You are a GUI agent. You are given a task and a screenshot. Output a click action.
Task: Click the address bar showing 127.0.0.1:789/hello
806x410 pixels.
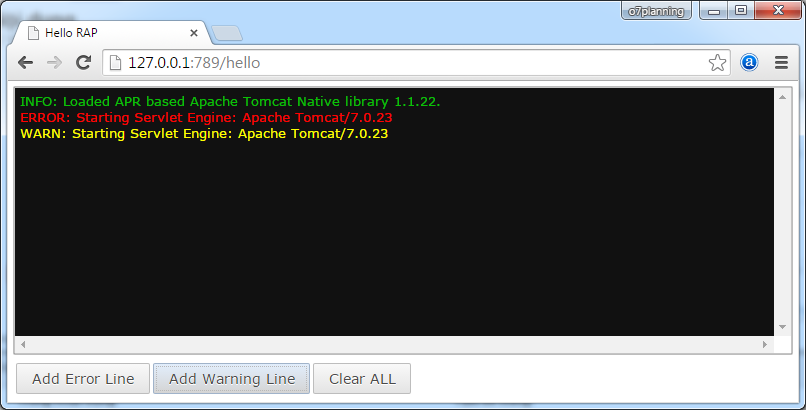pyautogui.click(x=416, y=63)
